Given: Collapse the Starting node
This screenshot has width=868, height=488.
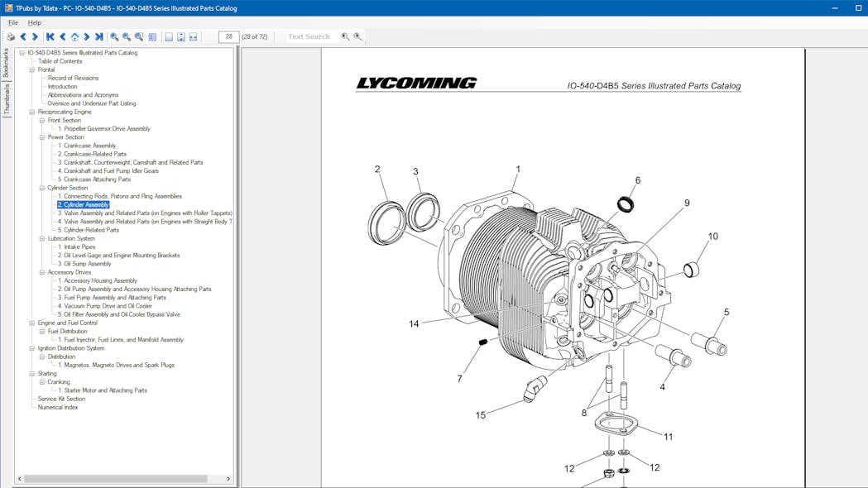Looking at the screenshot, I should coord(31,374).
